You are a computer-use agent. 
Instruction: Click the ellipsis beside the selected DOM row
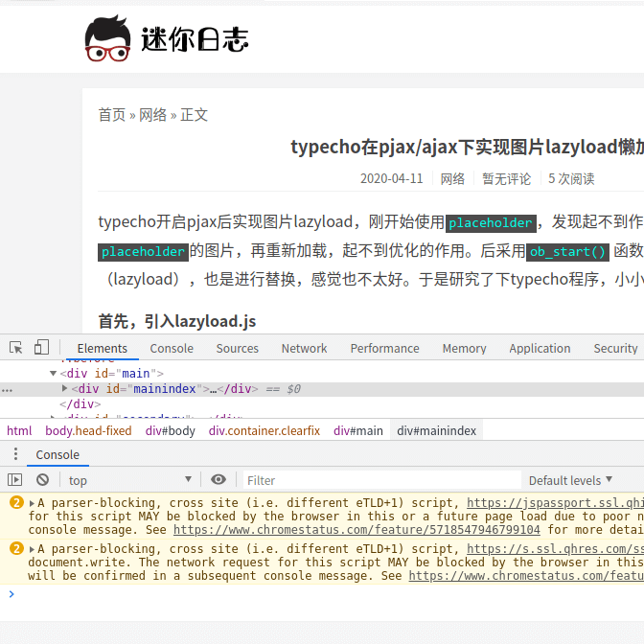[x=7, y=390]
